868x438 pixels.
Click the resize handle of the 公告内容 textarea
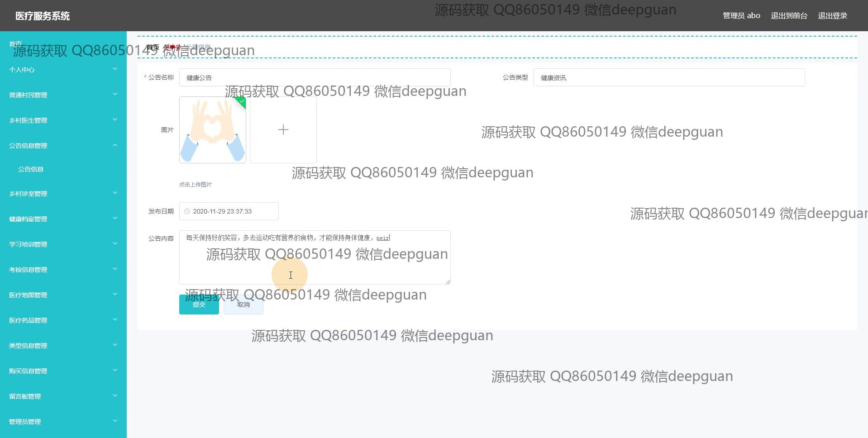tap(448, 282)
